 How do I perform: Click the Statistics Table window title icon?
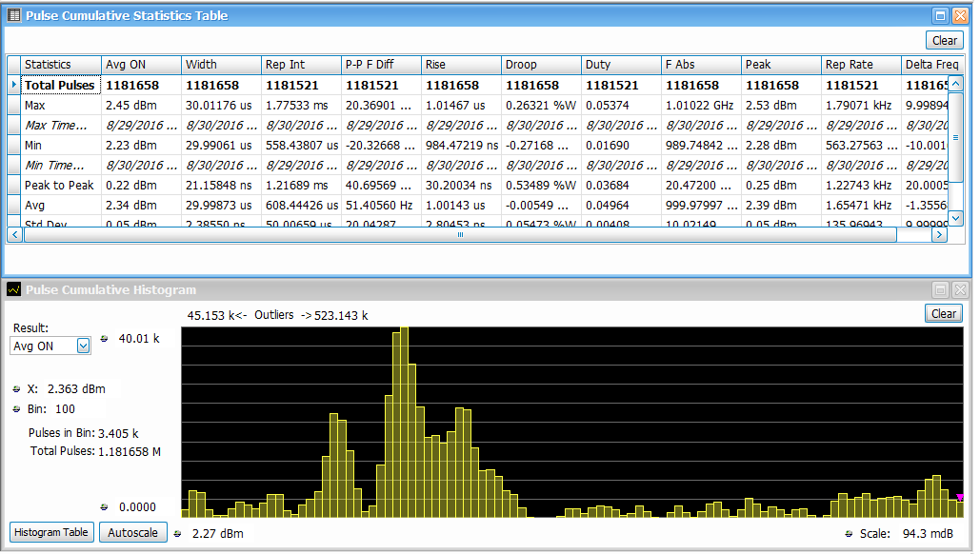pos(14,15)
